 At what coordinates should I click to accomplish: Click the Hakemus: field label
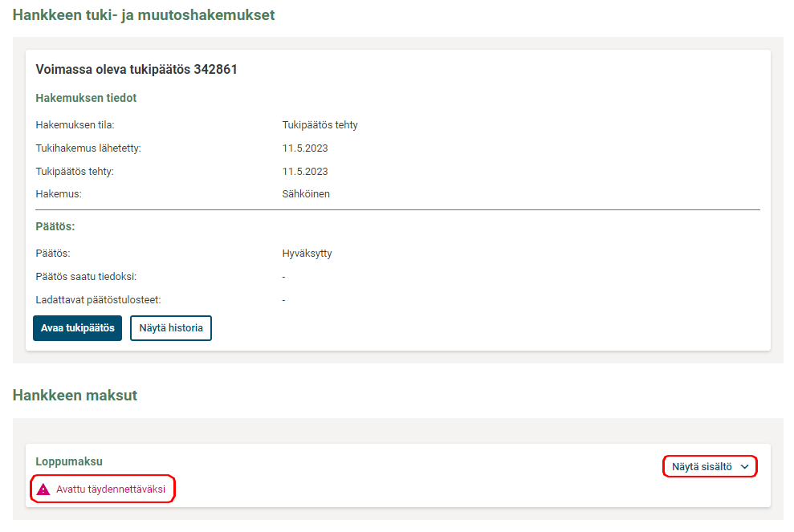click(59, 194)
